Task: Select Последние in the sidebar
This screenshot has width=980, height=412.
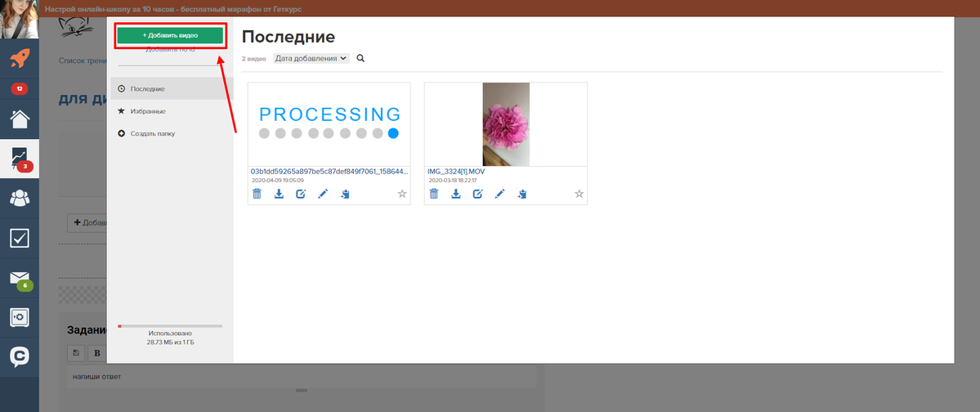Action: [147, 88]
